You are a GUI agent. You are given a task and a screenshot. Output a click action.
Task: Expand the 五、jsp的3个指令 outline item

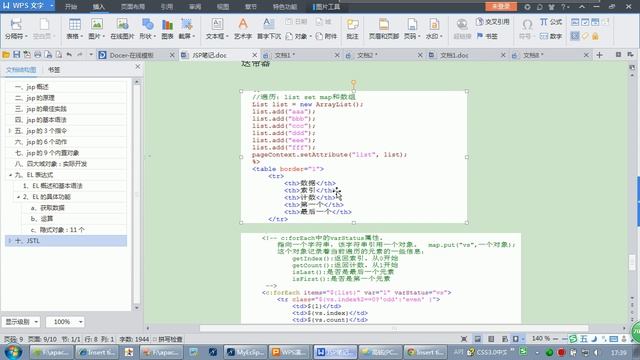(10, 131)
